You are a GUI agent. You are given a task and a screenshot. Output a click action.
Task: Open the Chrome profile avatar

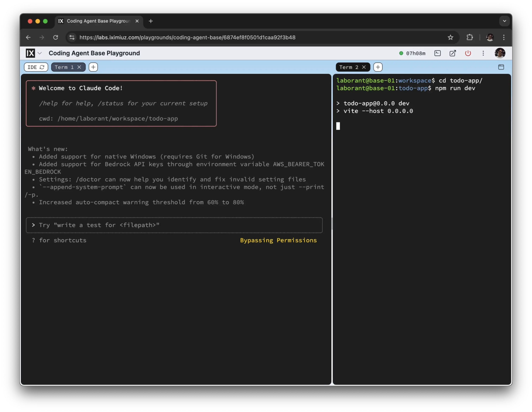coord(490,37)
